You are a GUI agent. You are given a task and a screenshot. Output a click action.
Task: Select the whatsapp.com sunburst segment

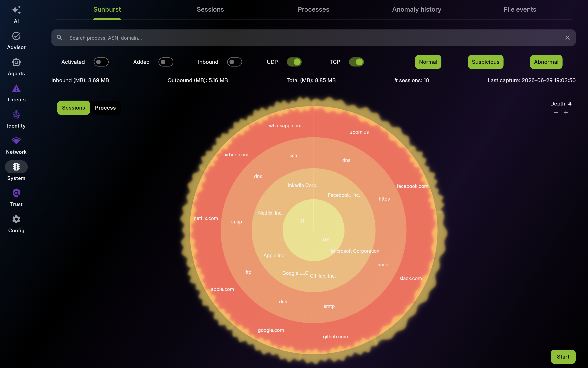[x=285, y=126]
